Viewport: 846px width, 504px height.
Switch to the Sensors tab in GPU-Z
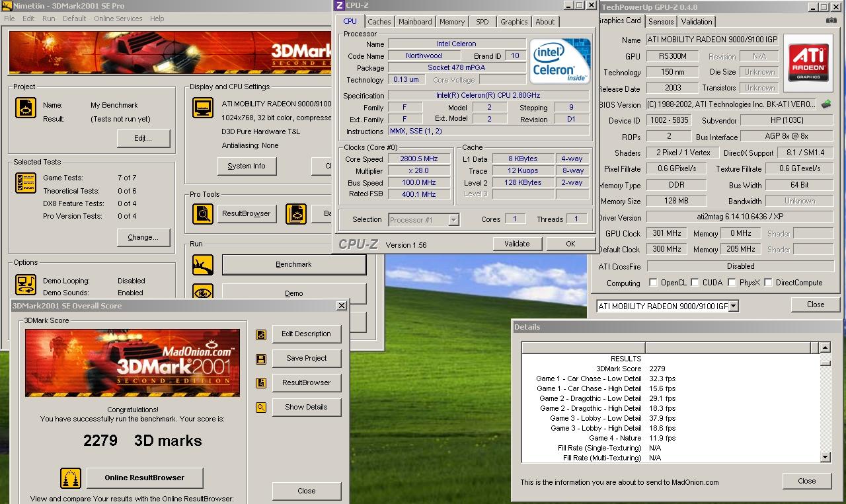coord(661,22)
